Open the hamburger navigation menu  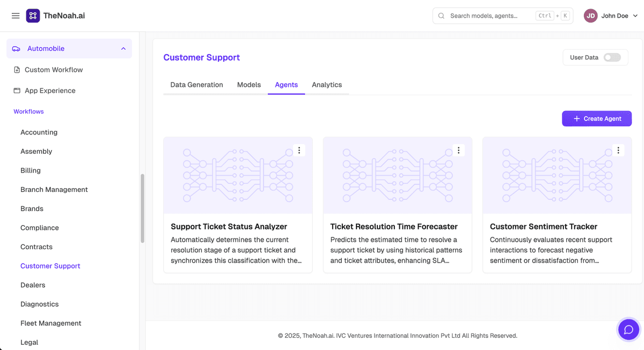tap(16, 16)
